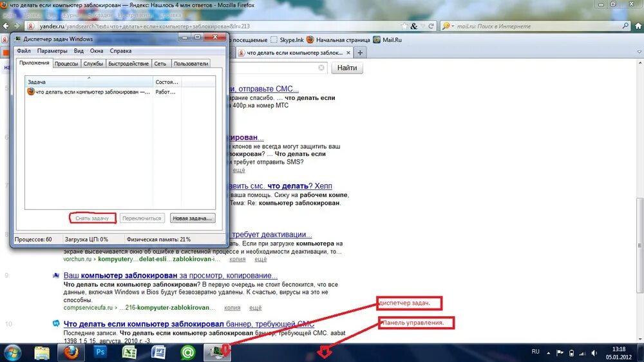This screenshot has width=644, height=362.
Task: Select Task Manager taskbar button
Action: tap(217, 352)
